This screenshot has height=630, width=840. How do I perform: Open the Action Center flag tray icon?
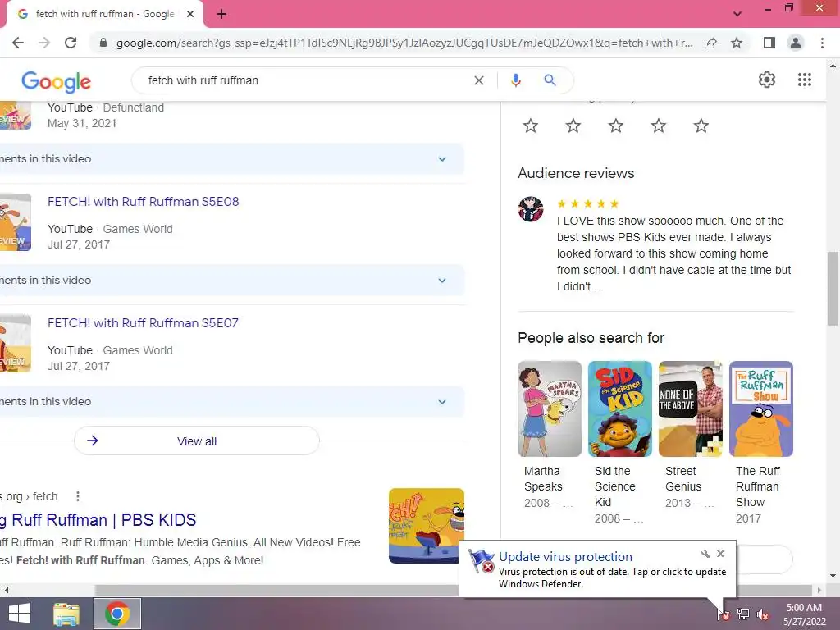(x=724, y=614)
